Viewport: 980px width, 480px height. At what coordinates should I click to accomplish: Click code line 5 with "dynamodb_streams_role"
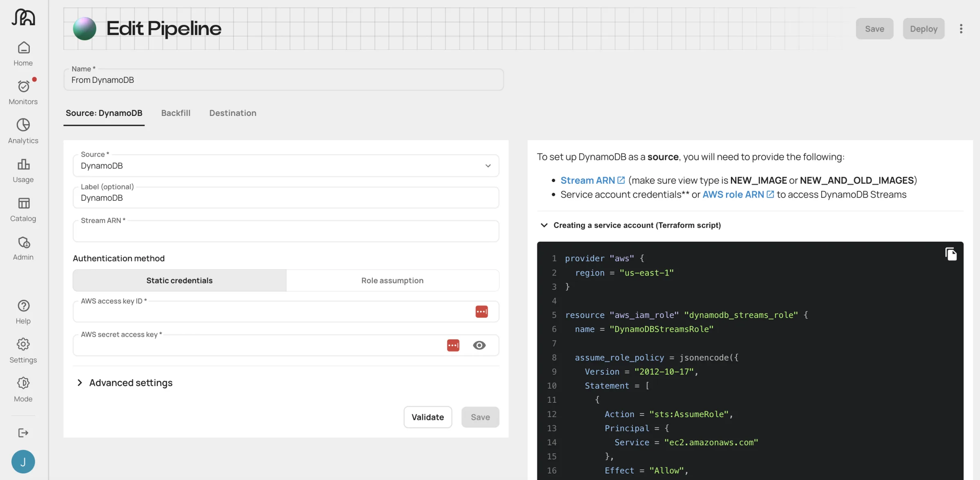pos(686,315)
